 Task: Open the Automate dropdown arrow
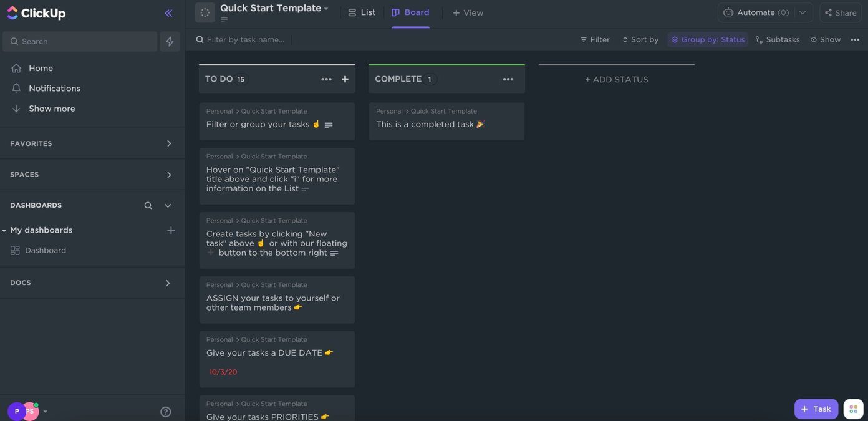point(803,12)
